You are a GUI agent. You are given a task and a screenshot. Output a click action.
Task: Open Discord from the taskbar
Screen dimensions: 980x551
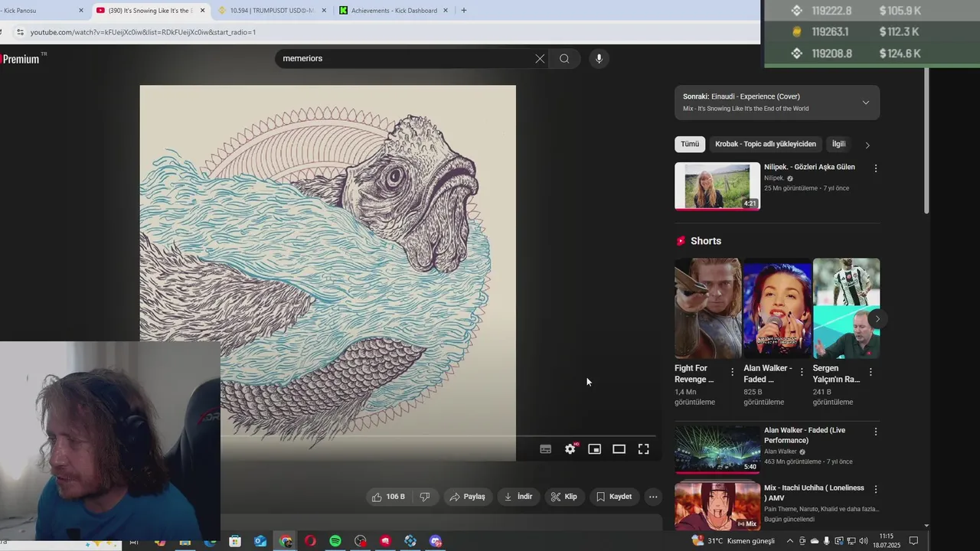(x=436, y=541)
